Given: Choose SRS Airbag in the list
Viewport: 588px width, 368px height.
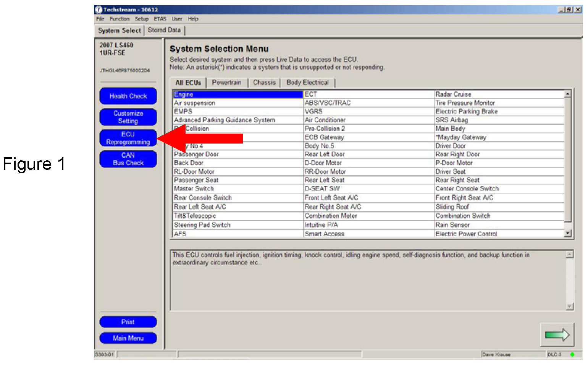Looking at the screenshot, I should [451, 120].
